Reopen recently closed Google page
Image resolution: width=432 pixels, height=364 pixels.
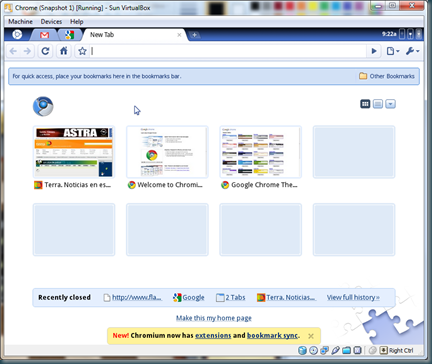tap(189, 297)
